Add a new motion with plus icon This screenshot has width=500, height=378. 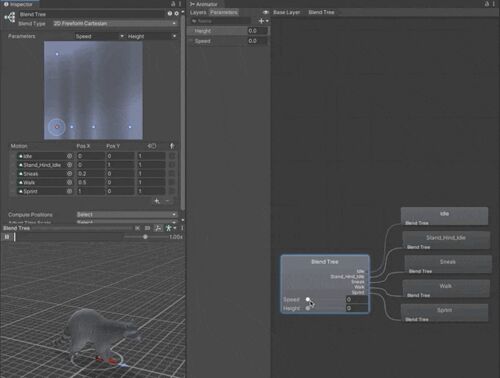157,201
